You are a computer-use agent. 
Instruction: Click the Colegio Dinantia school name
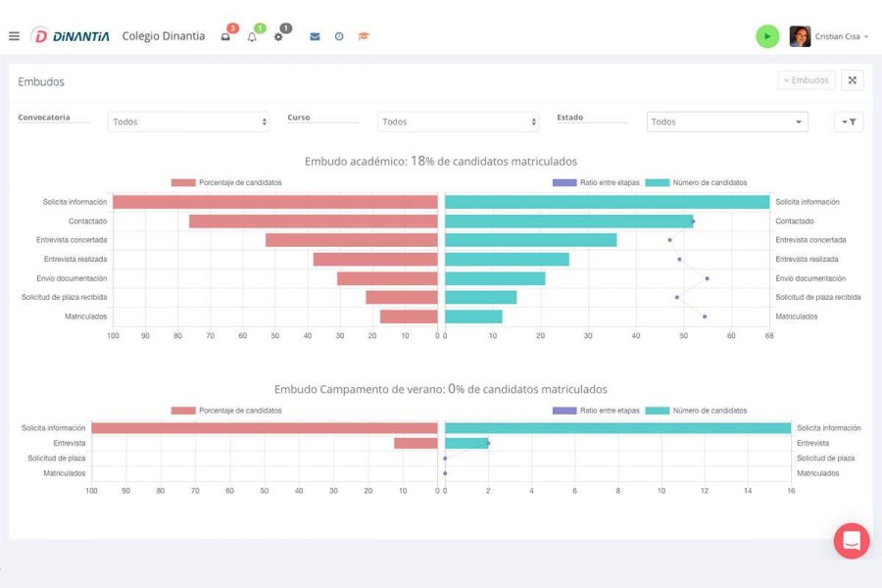tap(164, 36)
